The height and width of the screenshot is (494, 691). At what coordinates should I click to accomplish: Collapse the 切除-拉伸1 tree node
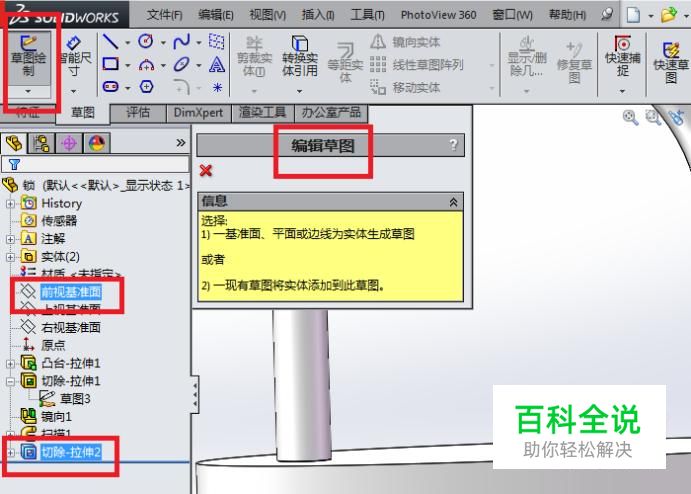pyautogui.click(x=11, y=381)
